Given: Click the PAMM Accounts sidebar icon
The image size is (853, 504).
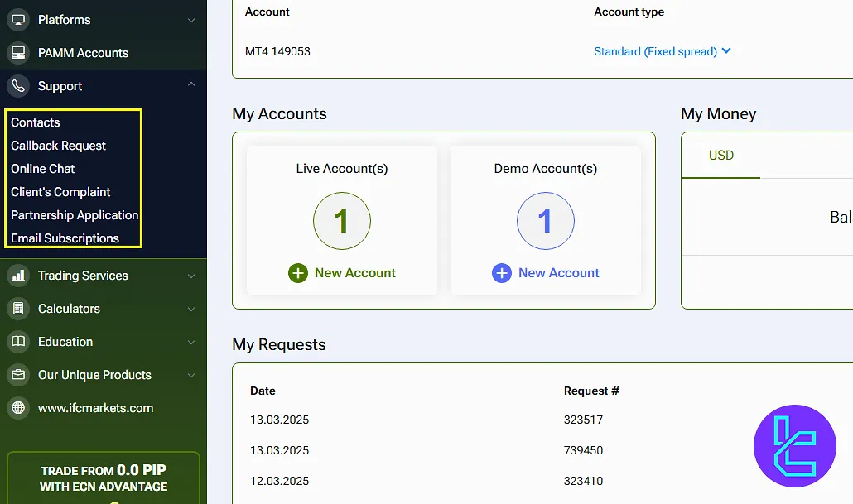Looking at the screenshot, I should click(17, 53).
